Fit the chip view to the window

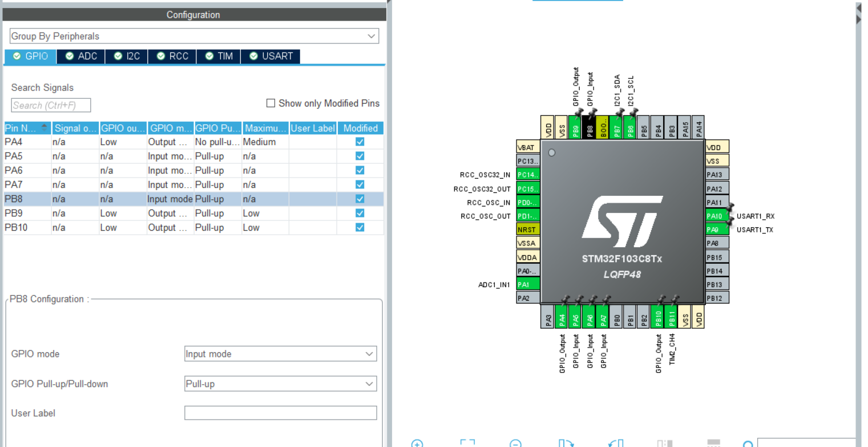(x=467, y=444)
